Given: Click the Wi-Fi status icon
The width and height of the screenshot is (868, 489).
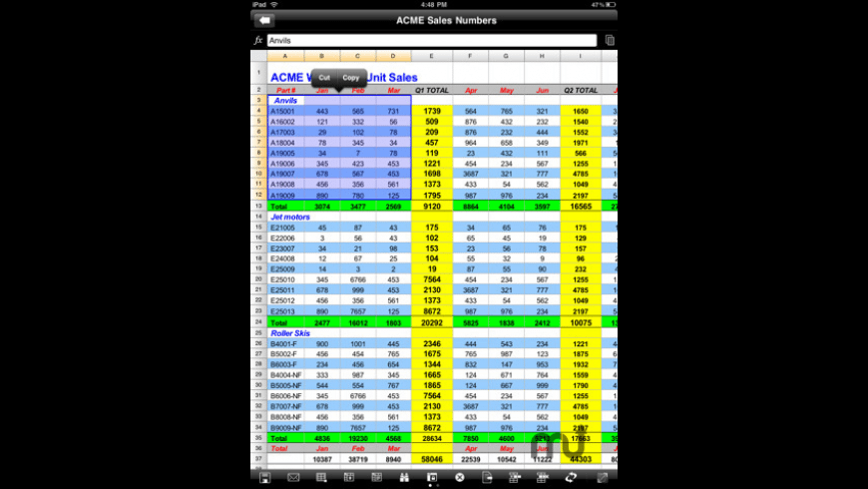Looking at the screenshot, I should click(274, 4).
